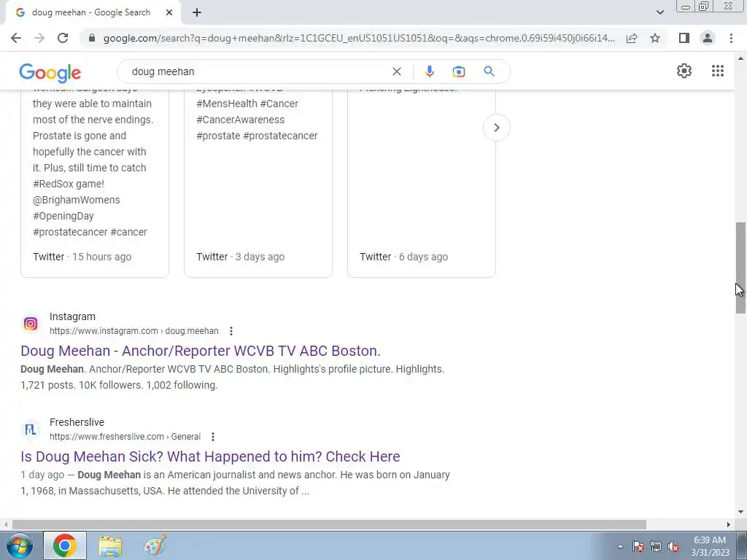
Task: Open the Instagram result options menu
Action: [231, 331]
